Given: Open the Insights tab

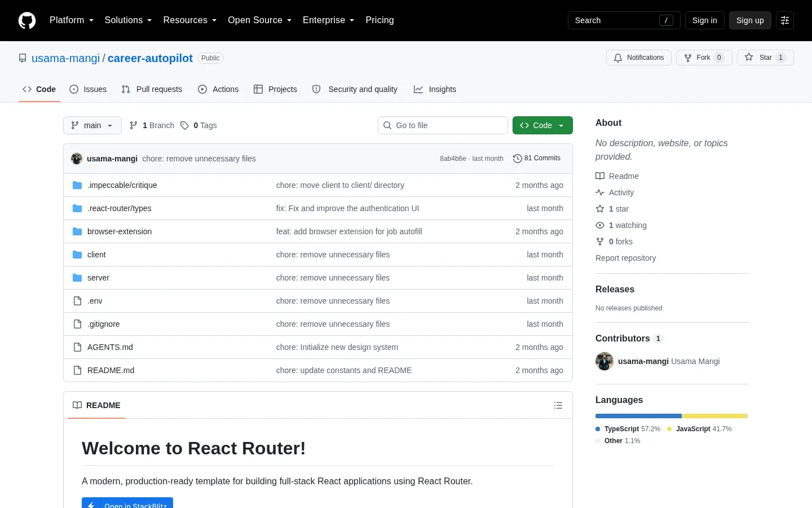Looking at the screenshot, I should click(x=435, y=89).
